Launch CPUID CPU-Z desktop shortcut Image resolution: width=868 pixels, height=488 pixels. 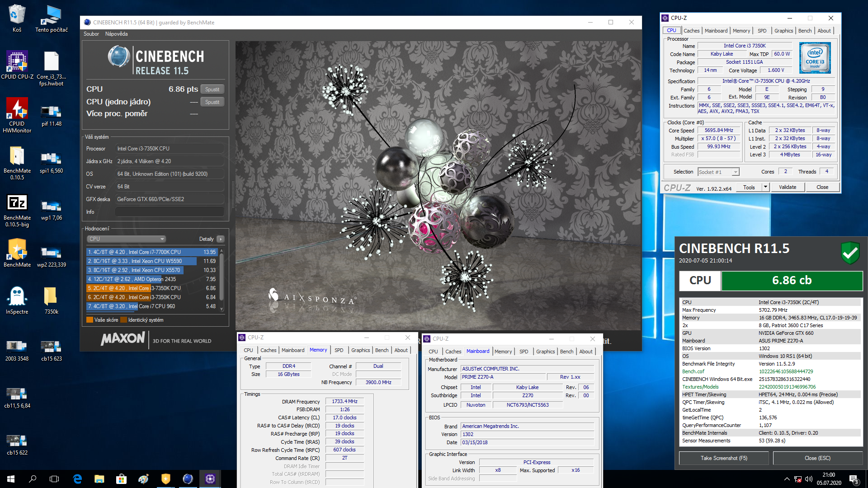pyautogui.click(x=17, y=65)
